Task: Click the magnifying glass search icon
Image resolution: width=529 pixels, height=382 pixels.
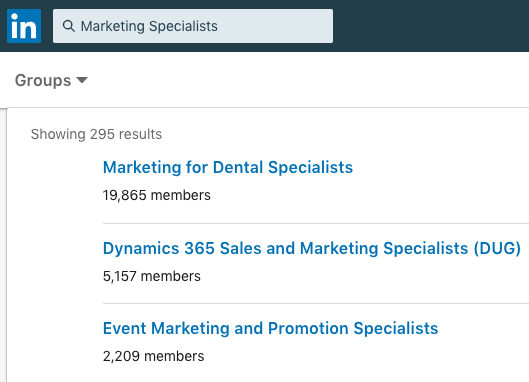Action: (69, 26)
